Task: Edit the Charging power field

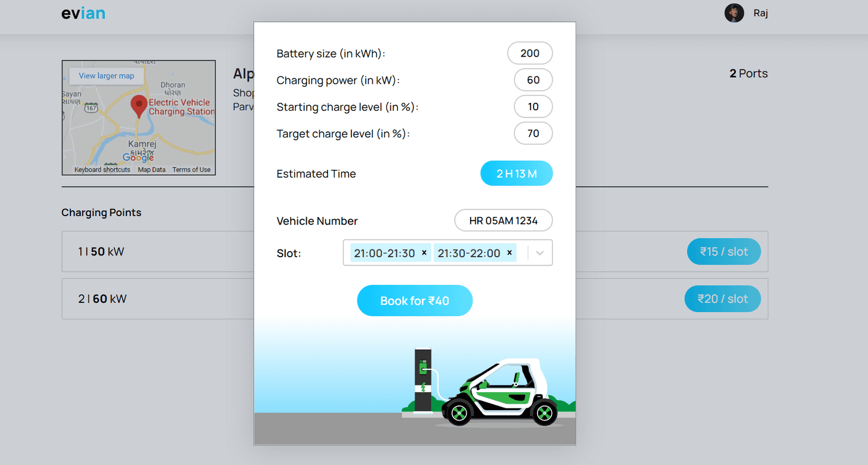Action: point(533,80)
